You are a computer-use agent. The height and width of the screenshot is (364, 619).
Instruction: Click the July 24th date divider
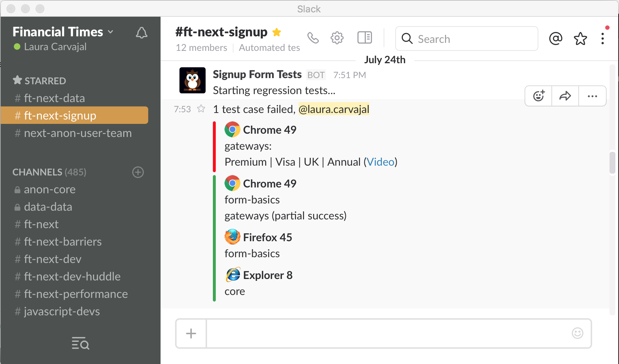pos(385,60)
